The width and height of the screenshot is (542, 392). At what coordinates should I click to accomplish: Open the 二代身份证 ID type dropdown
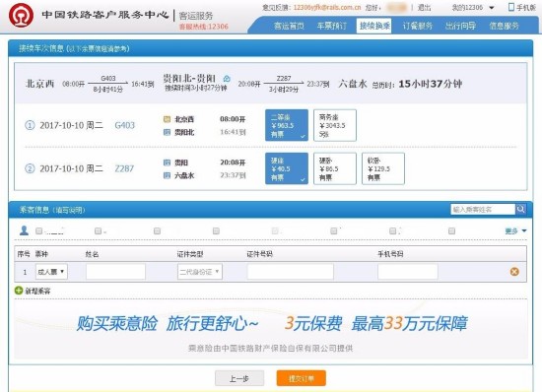(200, 272)
